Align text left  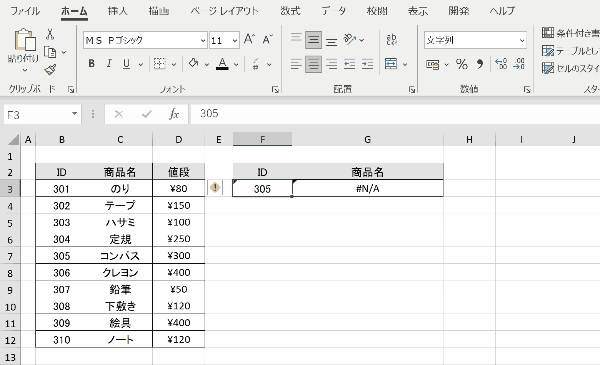click(x=296, y=64)
